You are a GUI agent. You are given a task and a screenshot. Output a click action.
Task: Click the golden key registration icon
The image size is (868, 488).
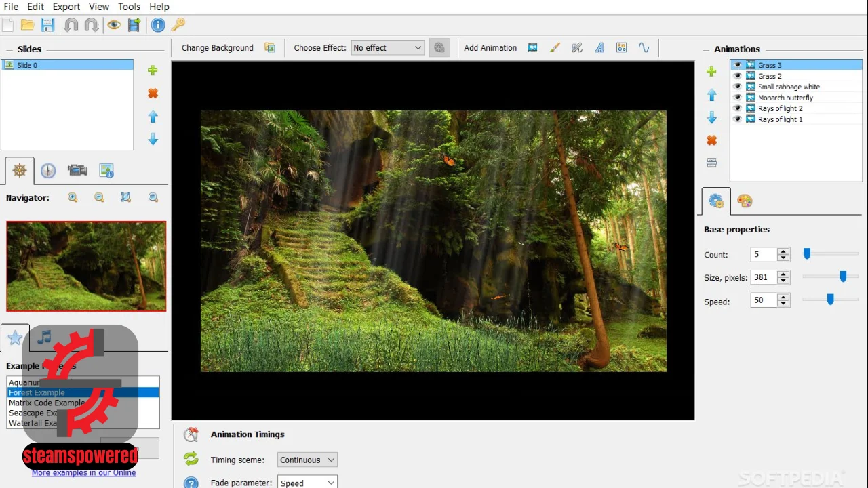178,25
